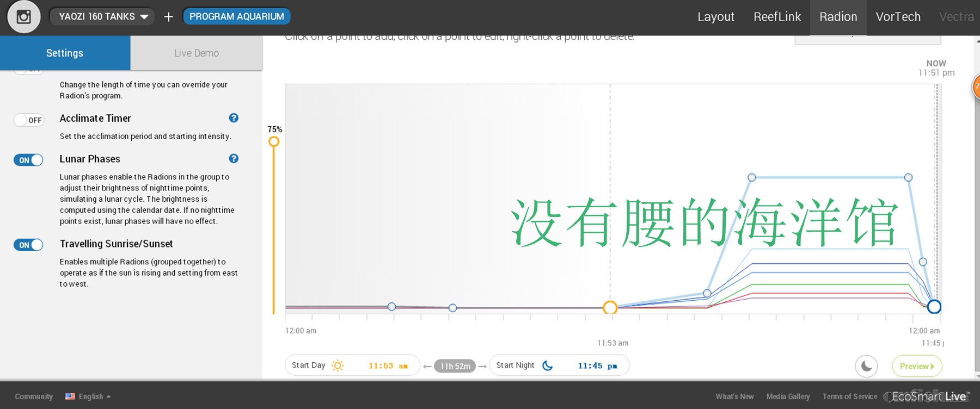Click the crescent moon icon beside Start Night
This screenshot has height=409, width=980.
548,365
